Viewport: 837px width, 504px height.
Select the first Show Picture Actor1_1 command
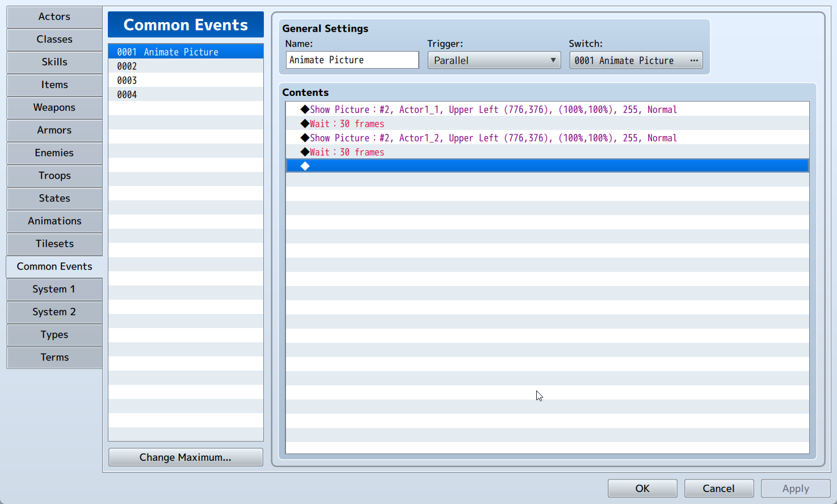[547, 110]
